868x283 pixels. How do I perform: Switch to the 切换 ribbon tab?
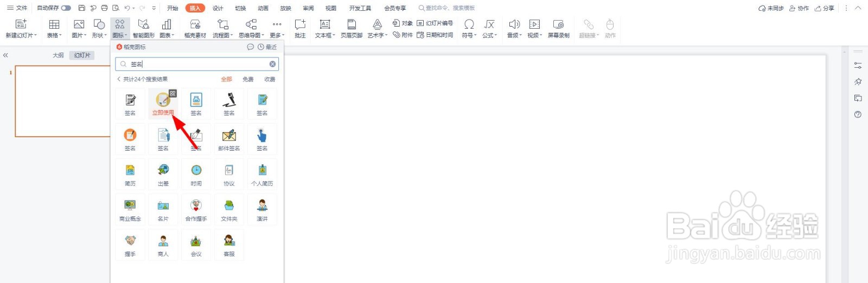click(x=240, y=8)
